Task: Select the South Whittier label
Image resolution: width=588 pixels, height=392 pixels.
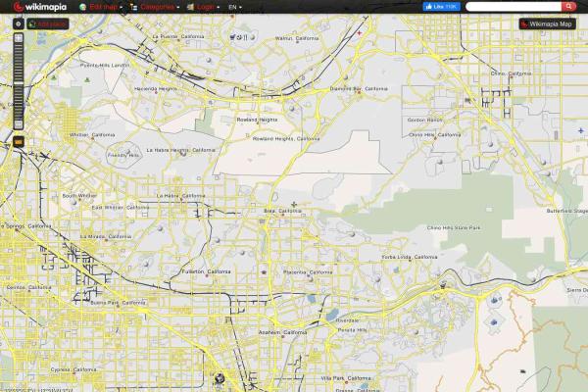Action: pos(79,196)
